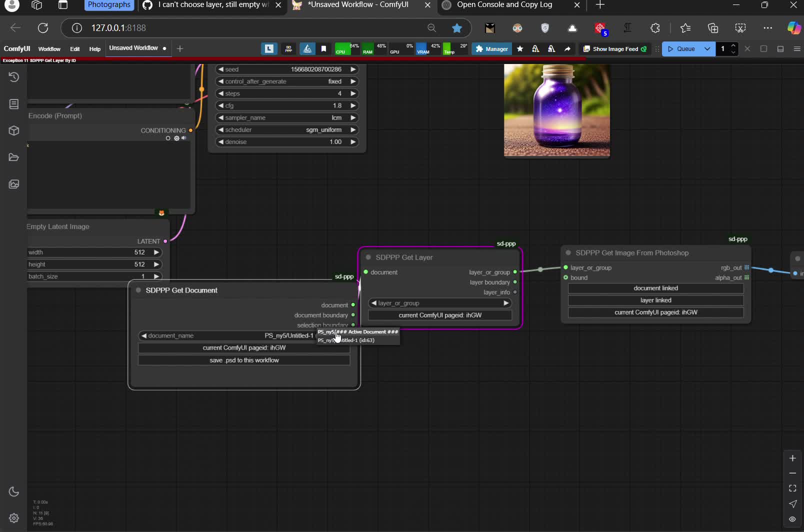Toggle link visibility eye icon

792,519
